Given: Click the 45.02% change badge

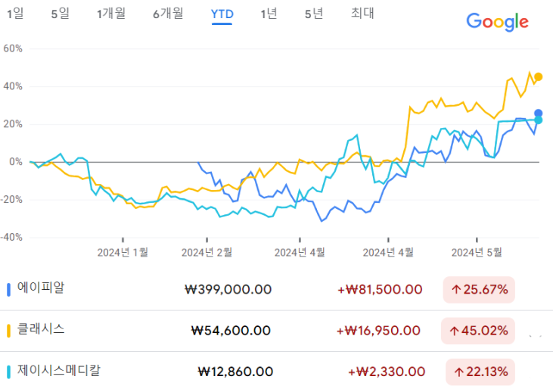Looking at the screenshot, I should (x=478, y=331).
